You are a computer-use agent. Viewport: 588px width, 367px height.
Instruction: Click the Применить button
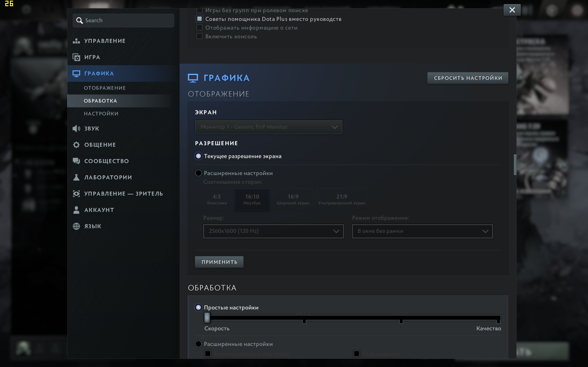pyautogui.click(x=219, y=262)
